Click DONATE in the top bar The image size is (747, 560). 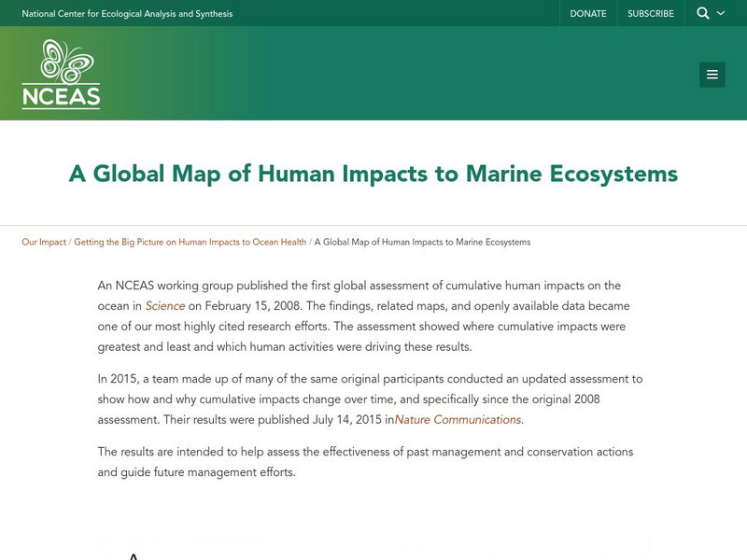[x=587, y=14]
